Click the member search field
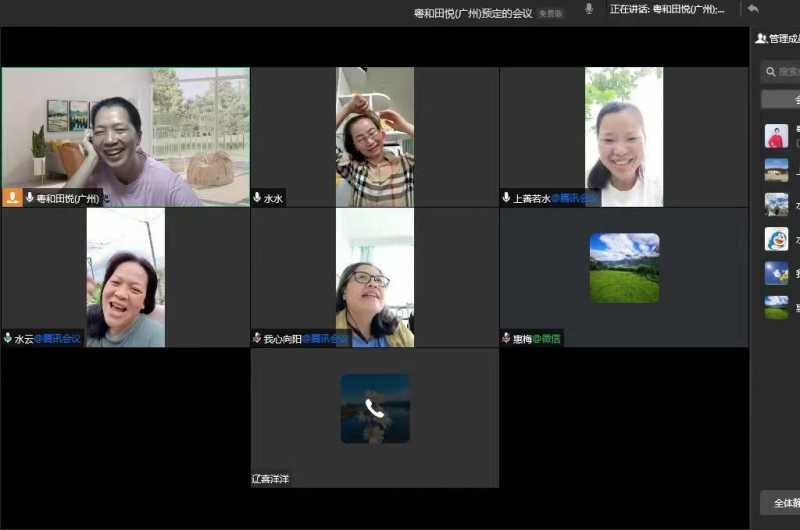The image size is (800, 530). [783, 71]
